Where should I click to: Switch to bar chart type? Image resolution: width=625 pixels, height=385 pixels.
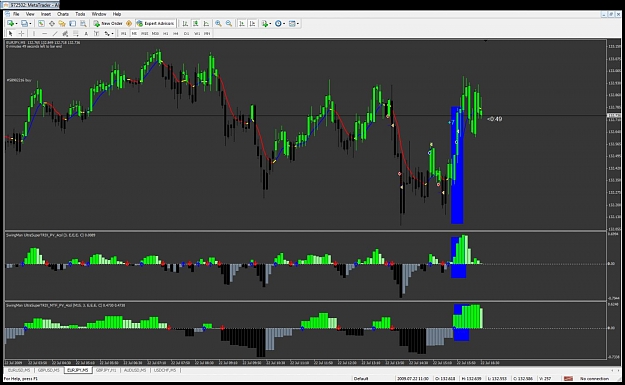pos(185,24)
